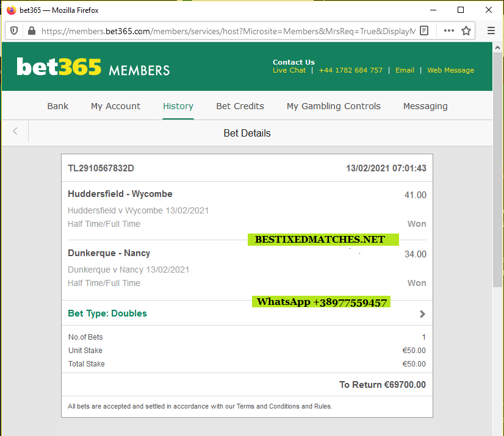This screenshot has height=436, width=504.
Task: Open the Bank tab
Action: point(58,106)
